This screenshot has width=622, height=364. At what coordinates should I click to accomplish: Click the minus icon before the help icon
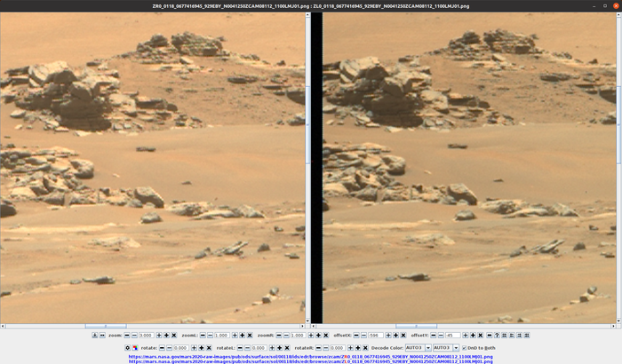pyautogui.click(x=490, y=336)
